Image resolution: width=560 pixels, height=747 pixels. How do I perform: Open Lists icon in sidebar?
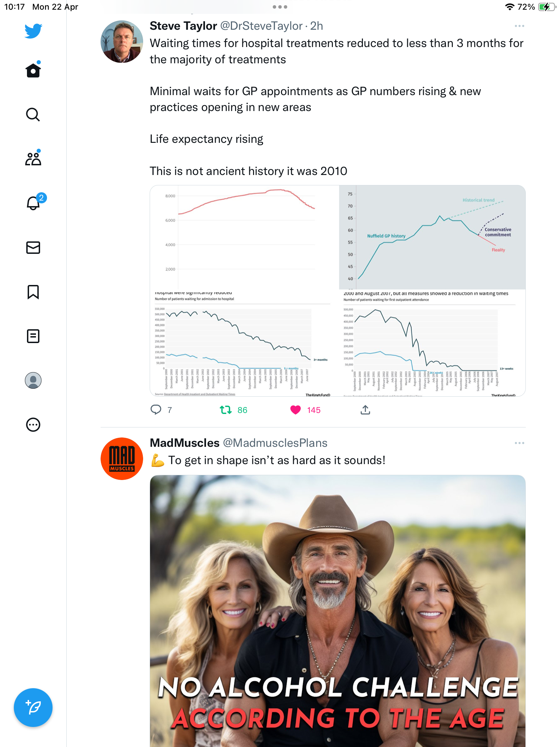tap(33, 336)
